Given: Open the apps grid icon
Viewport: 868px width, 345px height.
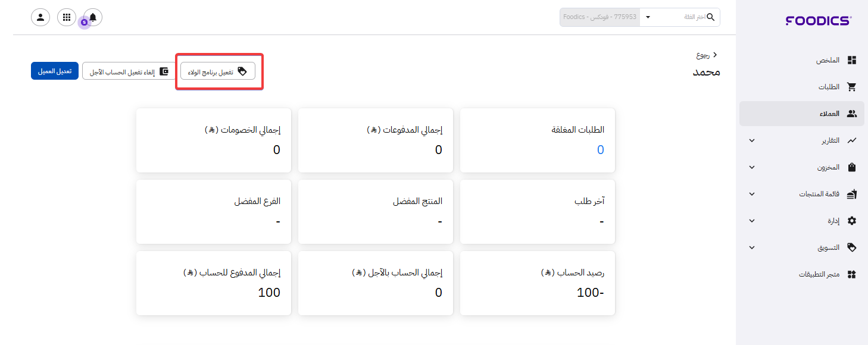Looking at the screenshot, I should 67,17.
